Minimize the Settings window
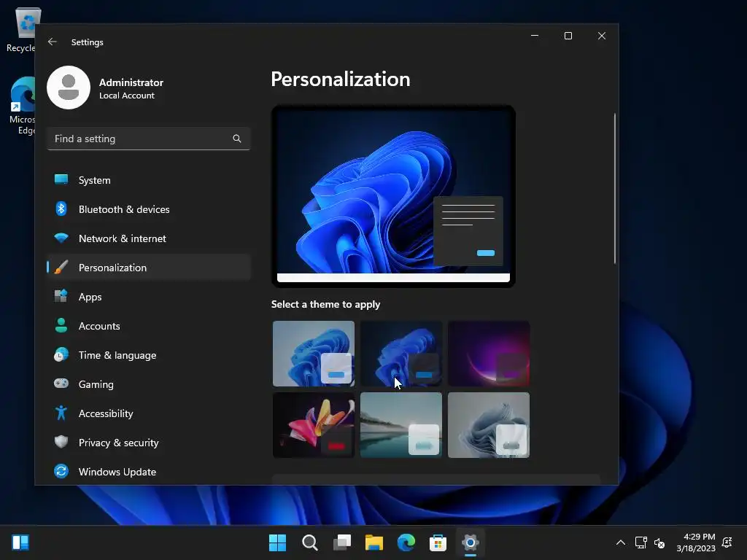The height and width of the screenshot is (560, 747). pyautogui.click(x=535, y=36)
